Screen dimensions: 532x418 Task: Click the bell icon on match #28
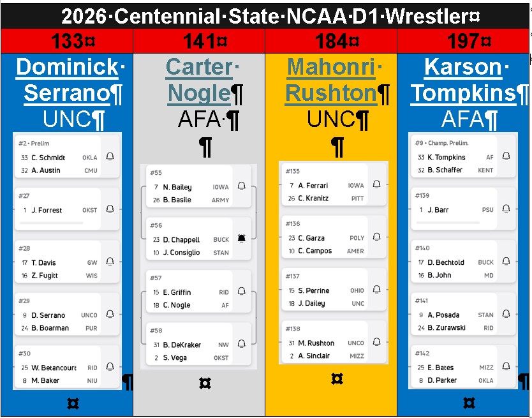pos(110,262)
